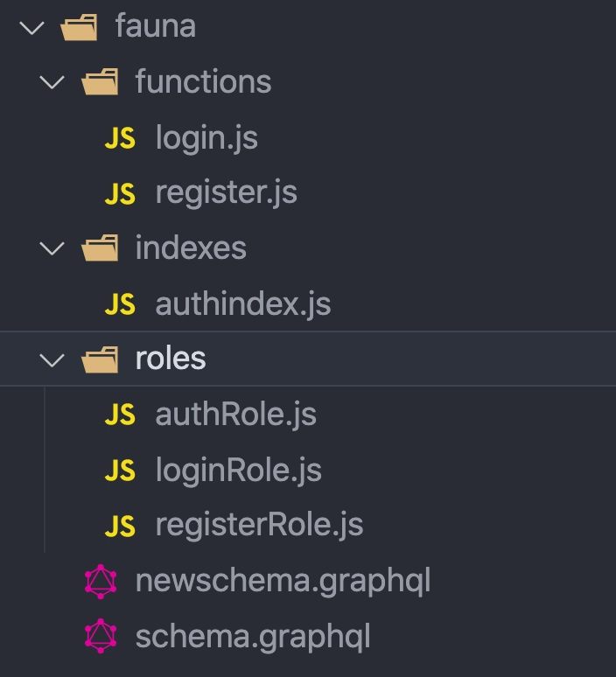Collapse the functions folder chevron
This screenshot has height=677, width=616.
[52, 82]
